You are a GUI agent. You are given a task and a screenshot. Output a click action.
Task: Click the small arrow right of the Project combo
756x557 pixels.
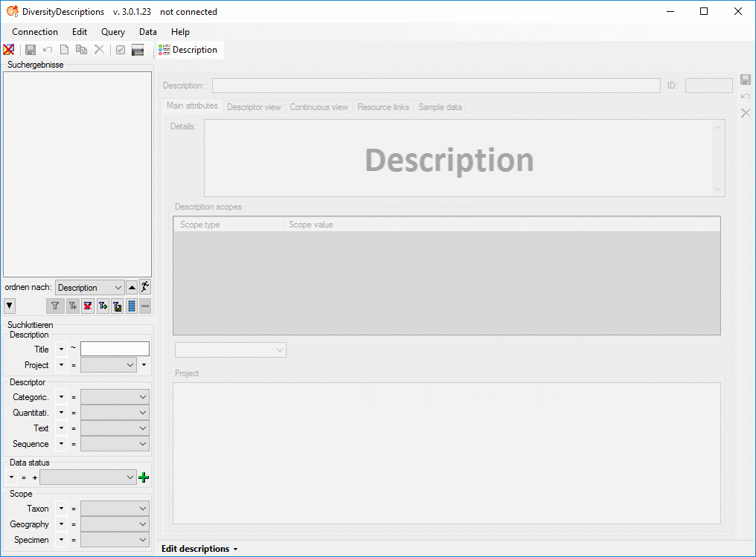tap(144, 365)
